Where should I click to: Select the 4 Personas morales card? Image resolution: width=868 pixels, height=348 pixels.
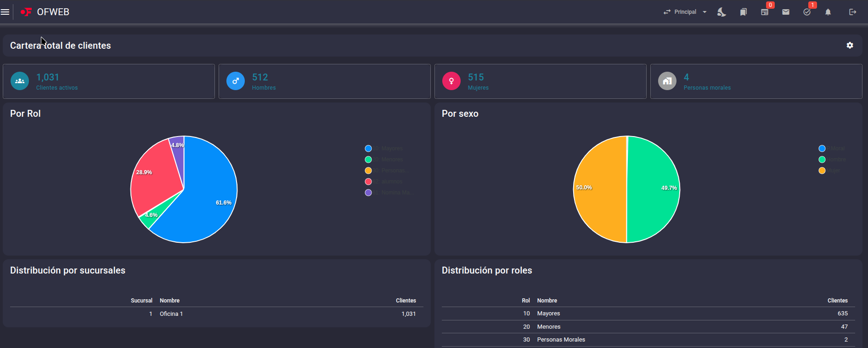(756, 81)
